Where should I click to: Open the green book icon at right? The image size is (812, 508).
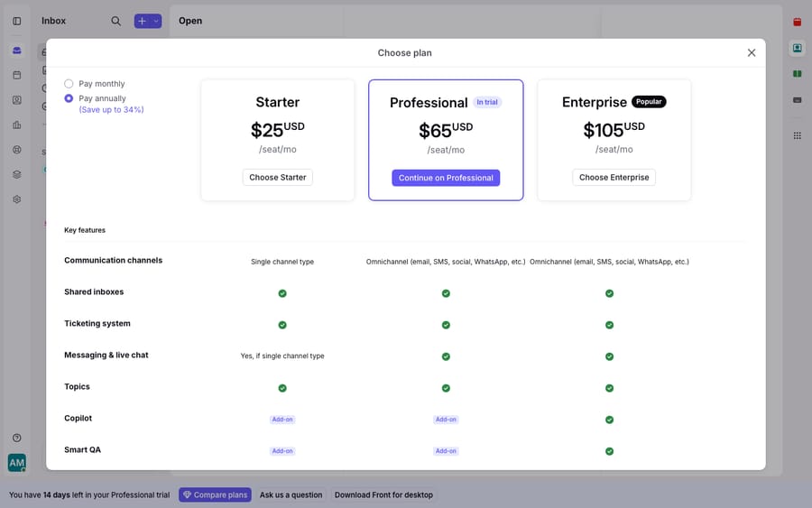(x=797, y=74)
